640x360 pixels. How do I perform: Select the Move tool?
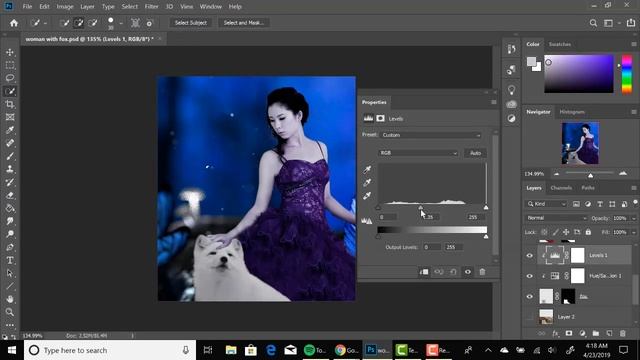(10, 52)
